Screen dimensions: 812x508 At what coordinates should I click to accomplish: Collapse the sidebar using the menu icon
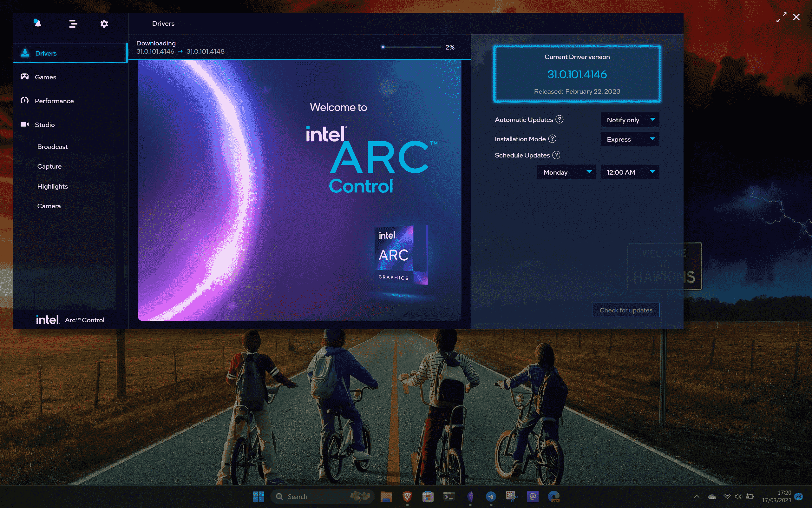73,23
